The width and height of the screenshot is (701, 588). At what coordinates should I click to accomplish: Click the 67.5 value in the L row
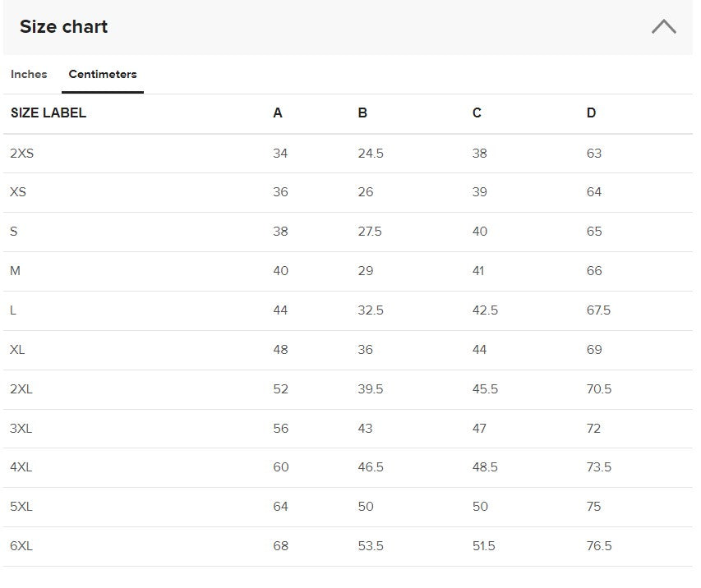click(x=598, y=310)
